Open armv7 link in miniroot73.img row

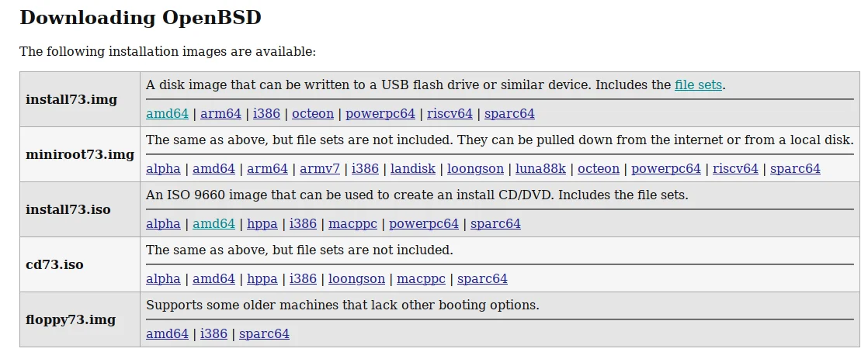tap(319, 169)
